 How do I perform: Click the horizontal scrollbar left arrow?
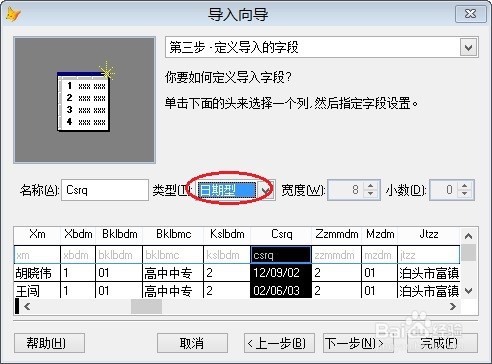click(27, 306)
